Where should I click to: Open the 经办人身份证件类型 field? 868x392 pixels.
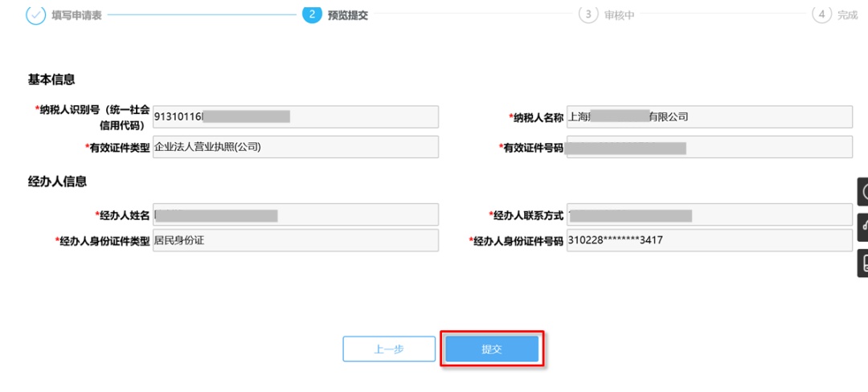(296, 240)
